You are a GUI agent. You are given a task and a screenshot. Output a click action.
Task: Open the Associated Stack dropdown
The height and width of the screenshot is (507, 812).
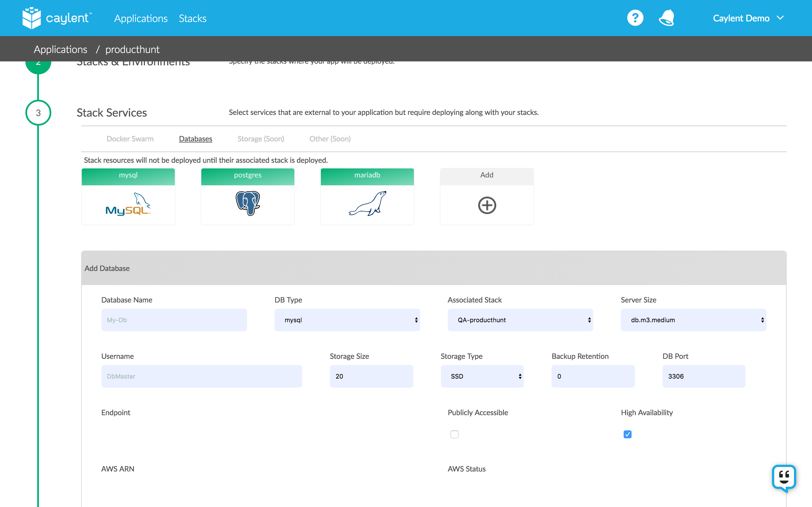520,320
